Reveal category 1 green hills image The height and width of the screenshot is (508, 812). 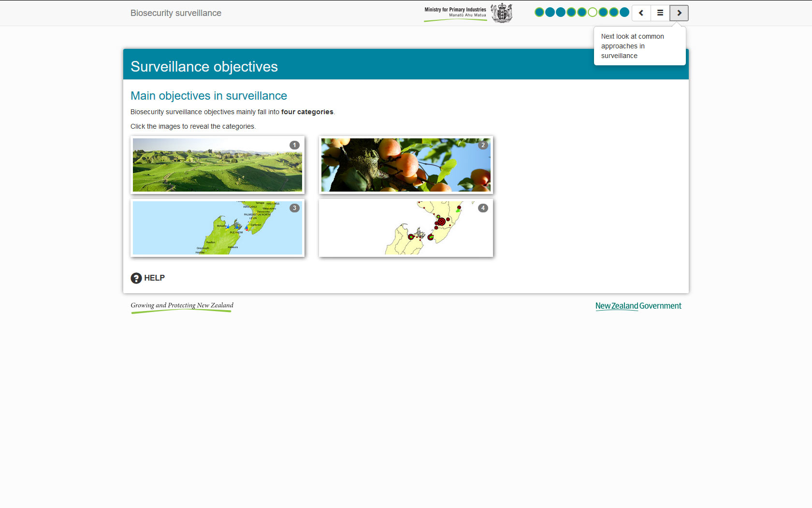(217, 165)
